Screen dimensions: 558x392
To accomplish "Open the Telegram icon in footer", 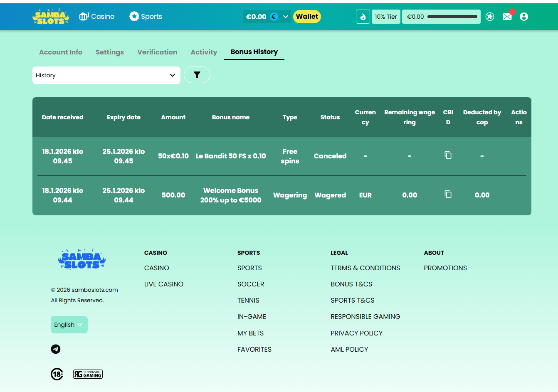I will click(56, 349).
